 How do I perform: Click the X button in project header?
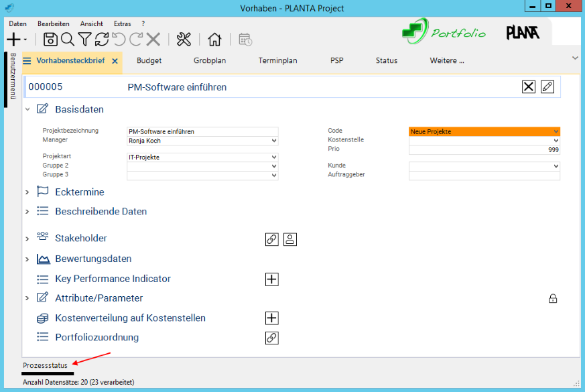(x=528, y=87)
